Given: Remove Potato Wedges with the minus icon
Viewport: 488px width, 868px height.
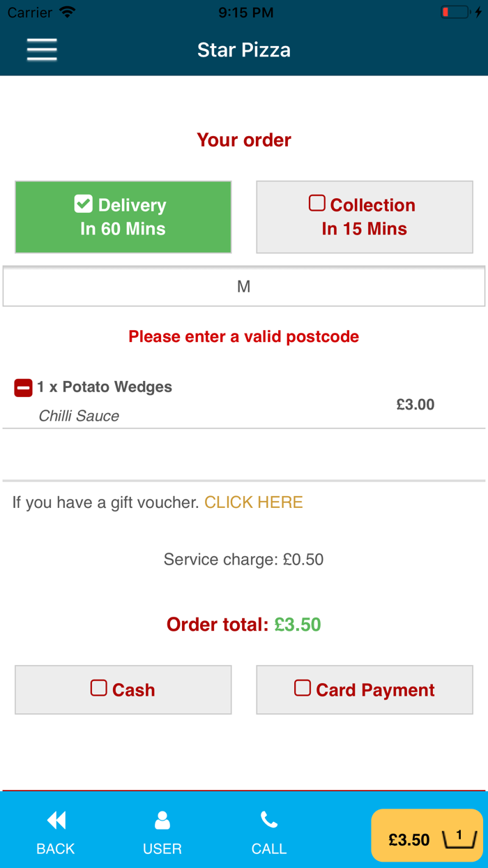Looking at the screenshot, I should click(22, 387).
